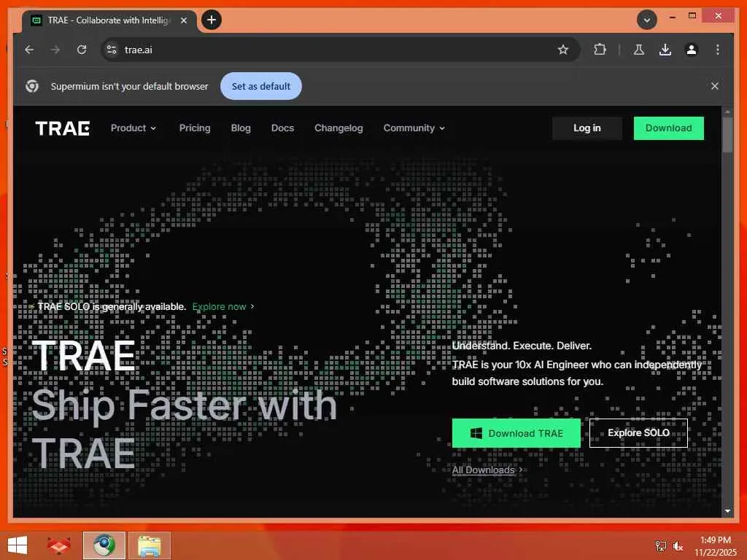
Task: Open the profile avatar menu
Action: tap(692, 50)
